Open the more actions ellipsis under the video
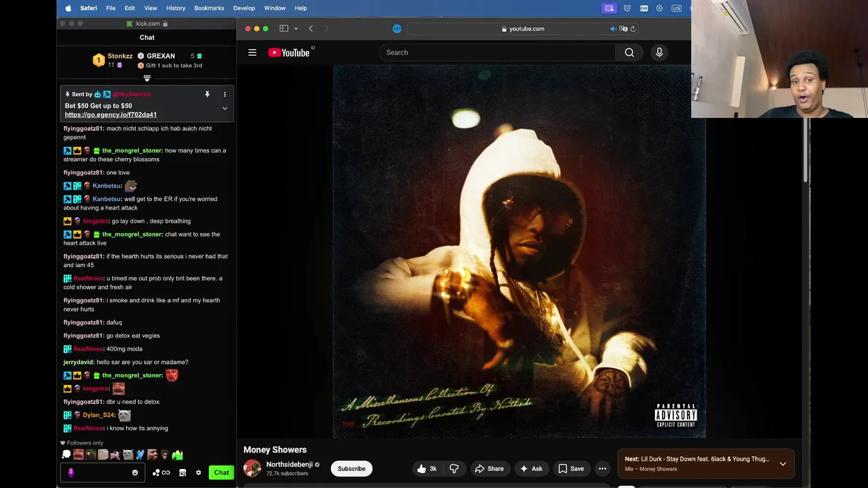Viewport: 868px width, 488px height. 602,468
